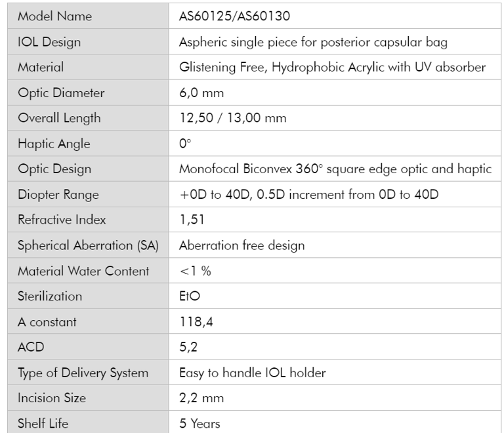Click the IOL Design row label
Viewport: 504px width, 433px height.
pos(49,41)
